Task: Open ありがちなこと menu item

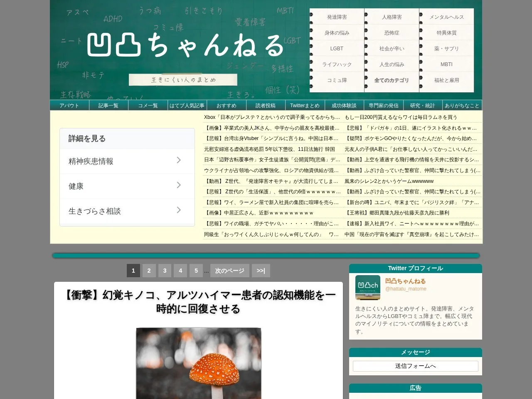Action: pyautogui.click(x=462, y=106)
